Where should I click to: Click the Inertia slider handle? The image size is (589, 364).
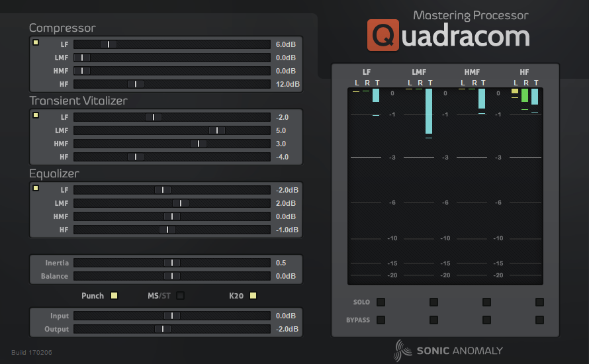tap(171, 263)
